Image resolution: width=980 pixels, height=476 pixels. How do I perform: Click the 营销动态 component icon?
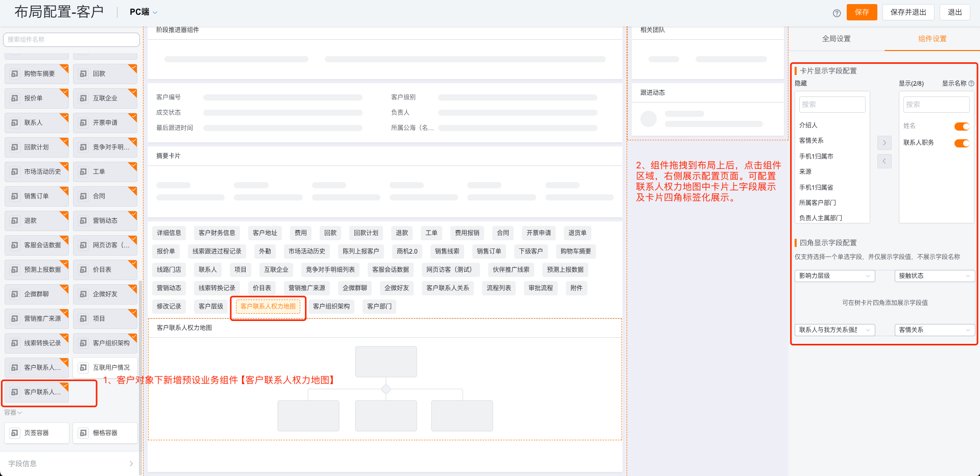[83, 221]
